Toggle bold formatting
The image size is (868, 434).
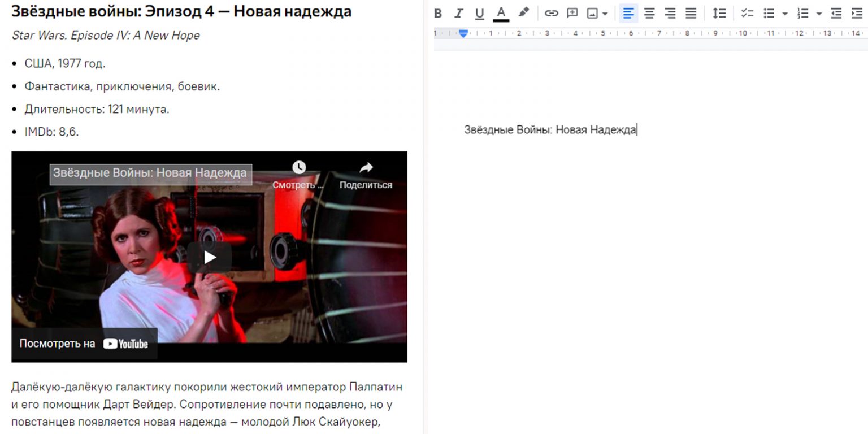tap(438, 13)
